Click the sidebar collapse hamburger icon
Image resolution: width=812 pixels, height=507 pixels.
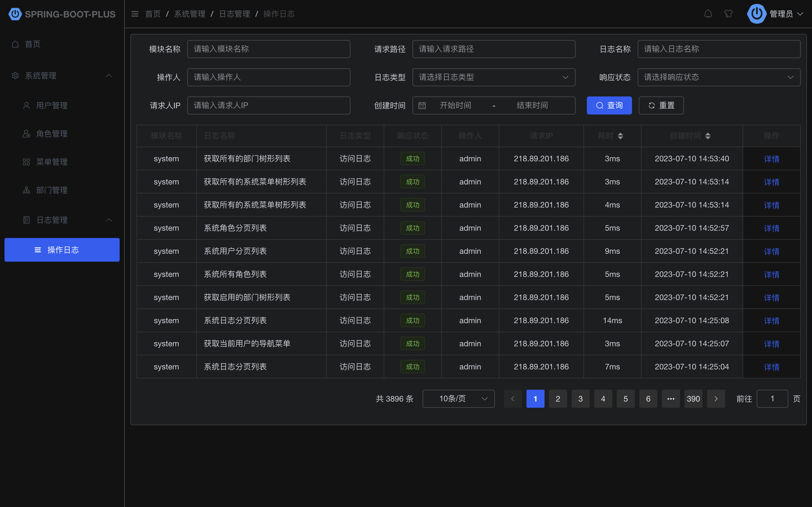point(135,14)
